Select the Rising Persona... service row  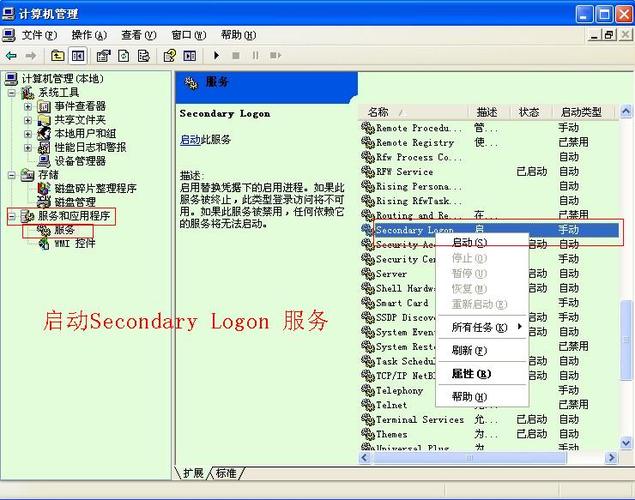point(489,186)
